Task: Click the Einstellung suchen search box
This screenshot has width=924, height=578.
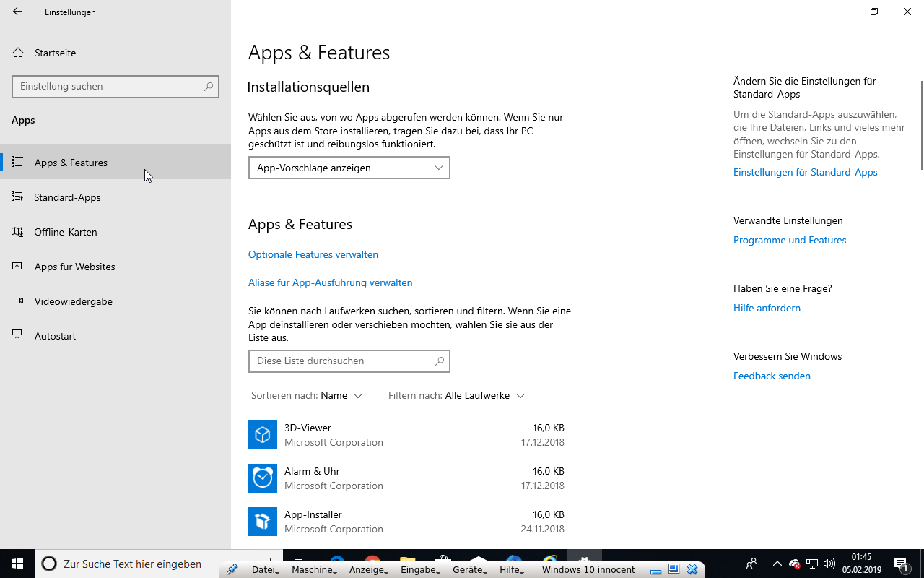Action: [108, 87]
